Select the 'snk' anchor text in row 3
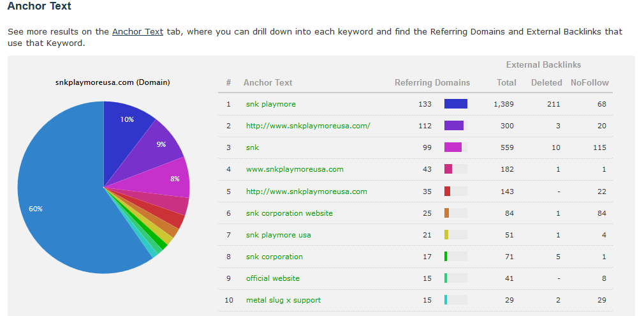This screenshot has height=316, width=644. click(252, 147)
